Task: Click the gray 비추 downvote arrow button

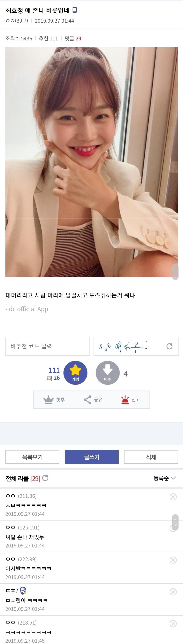Action: coord(108,373)
